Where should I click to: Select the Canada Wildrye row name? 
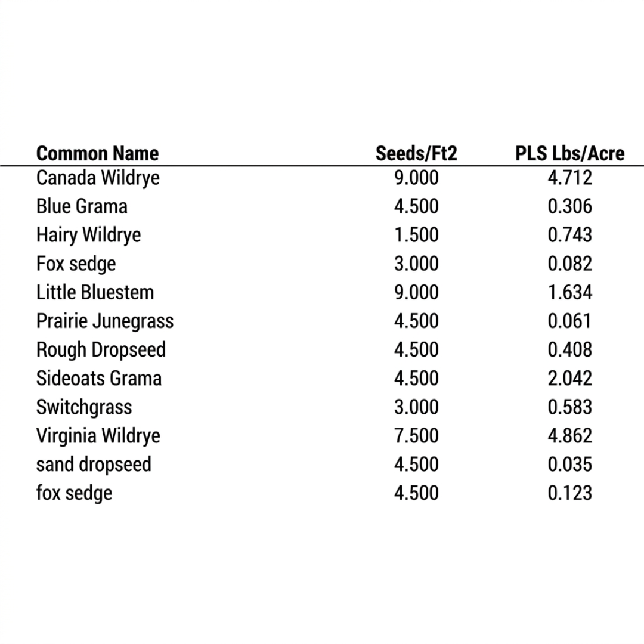point(98,178)
